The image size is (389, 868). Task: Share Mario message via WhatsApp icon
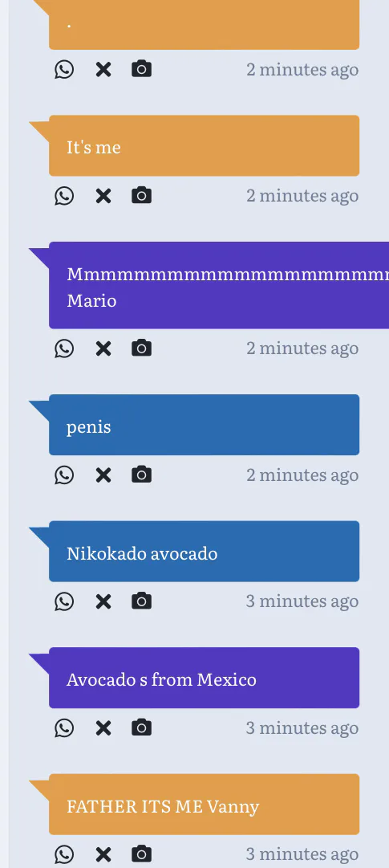point(64,348)
